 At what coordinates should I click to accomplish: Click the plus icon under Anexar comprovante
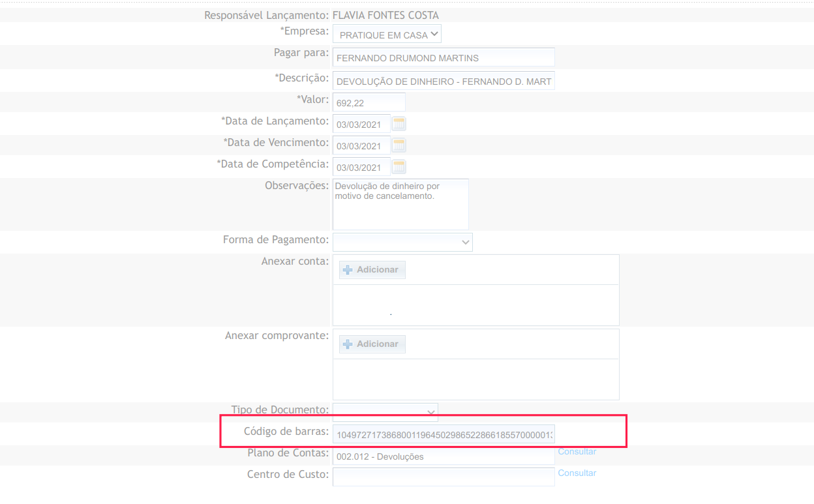click(348, 344)
